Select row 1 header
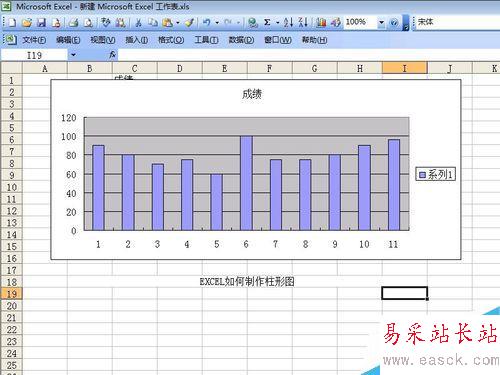This screenshot has height=375, width=500. (x=11, y=80)
